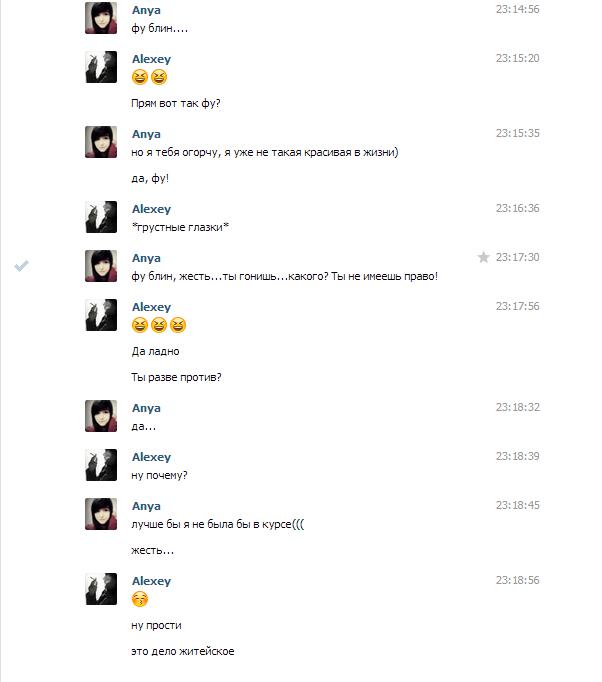Click the star icon on the 23:17:30 message
Screen dimensions: 602x682
pos(483,257)
